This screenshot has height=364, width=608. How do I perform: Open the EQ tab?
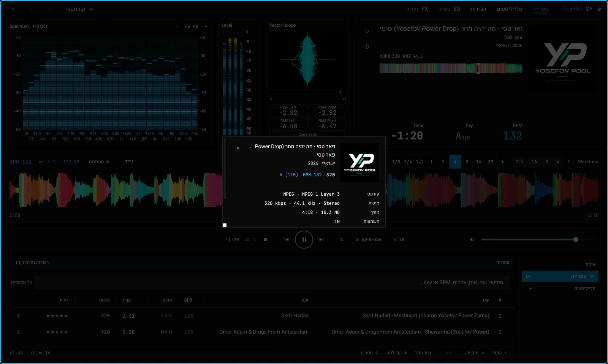coord(449,9)
